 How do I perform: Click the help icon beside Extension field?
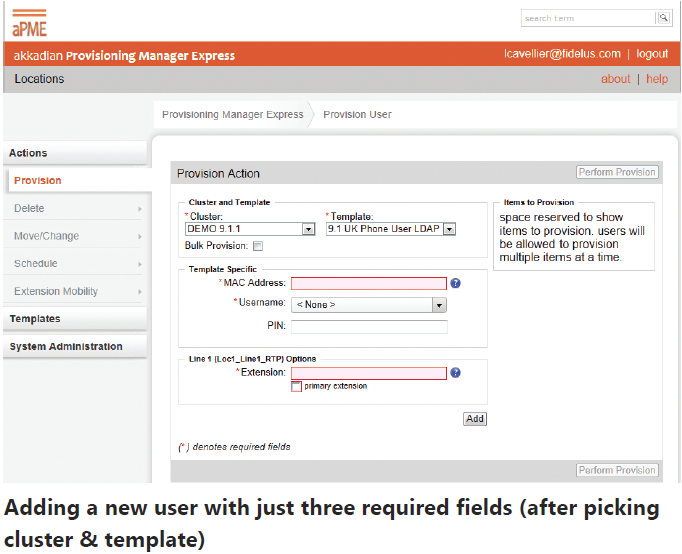coord(455,373)
